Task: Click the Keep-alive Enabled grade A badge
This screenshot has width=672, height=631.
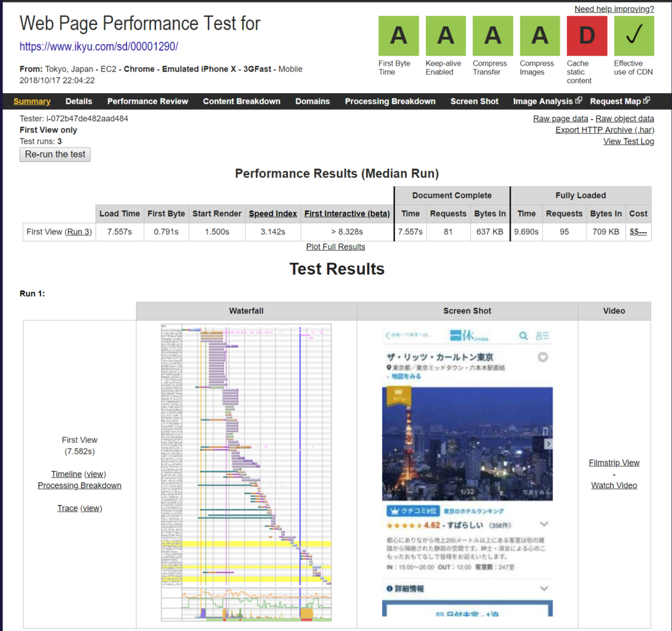Action: point(446,36)
